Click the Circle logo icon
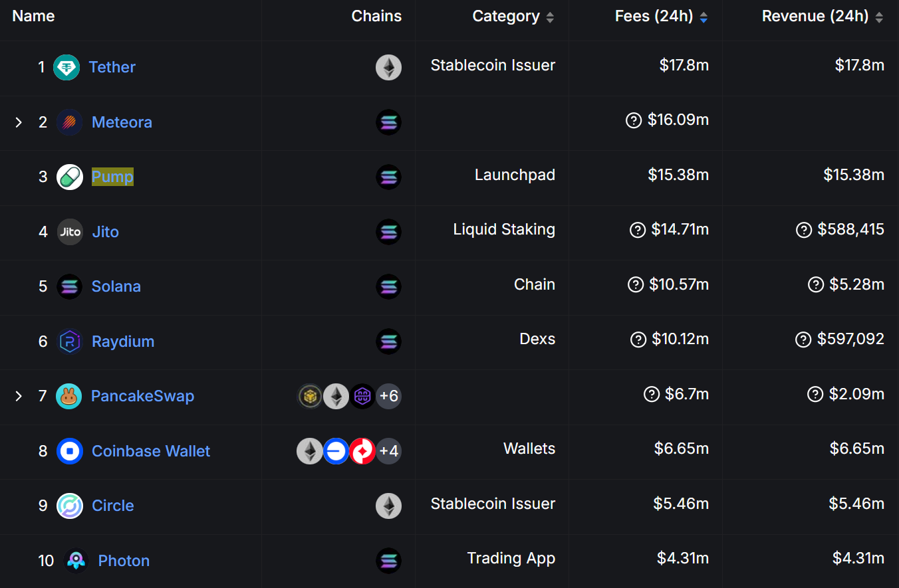 tap(70, 506)
